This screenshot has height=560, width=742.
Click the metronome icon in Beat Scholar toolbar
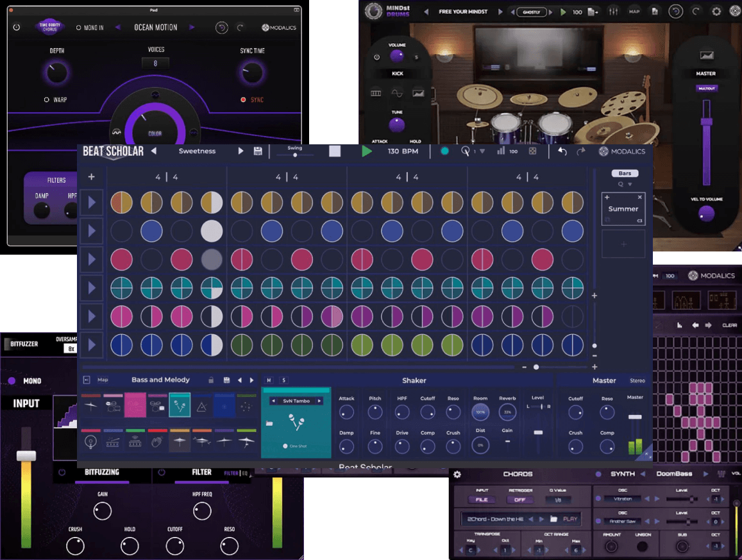[x=465, y=151]
